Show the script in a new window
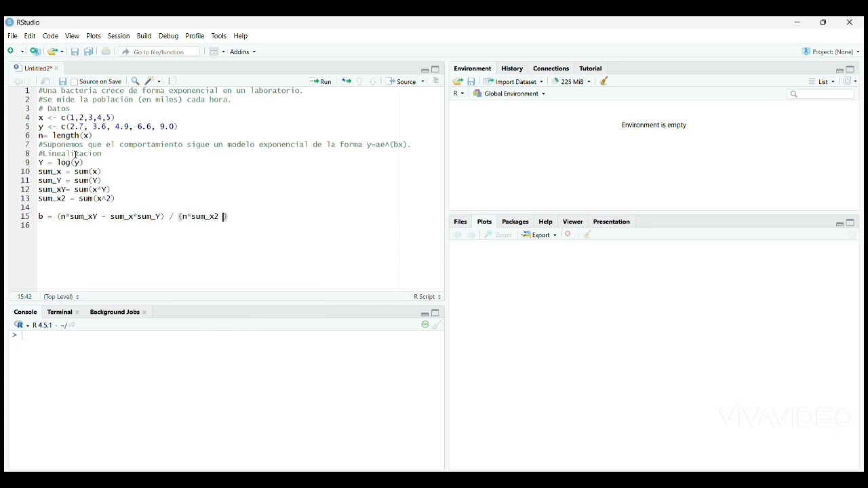Viewport: 868px width, 488px height. pyautogui.click(x=45, y=81)
